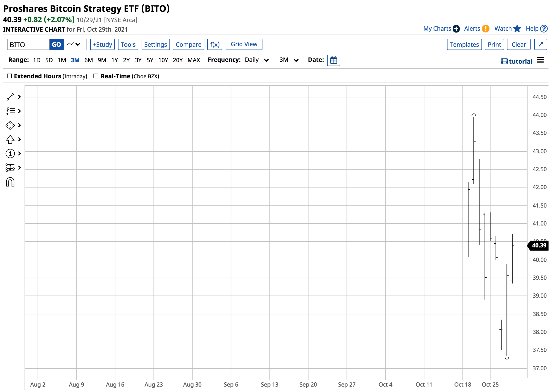Select the MAX range
This screenshot has width=557, height=392.
(x=194, y=60)
